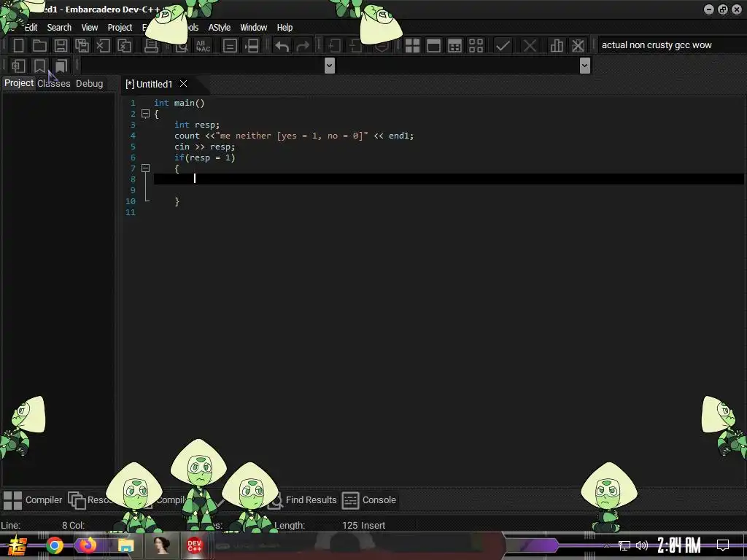The height and width of the screenshot is (560, 747).
Task: Show the Compiler bottom panel tab
Action: (33, 500)
